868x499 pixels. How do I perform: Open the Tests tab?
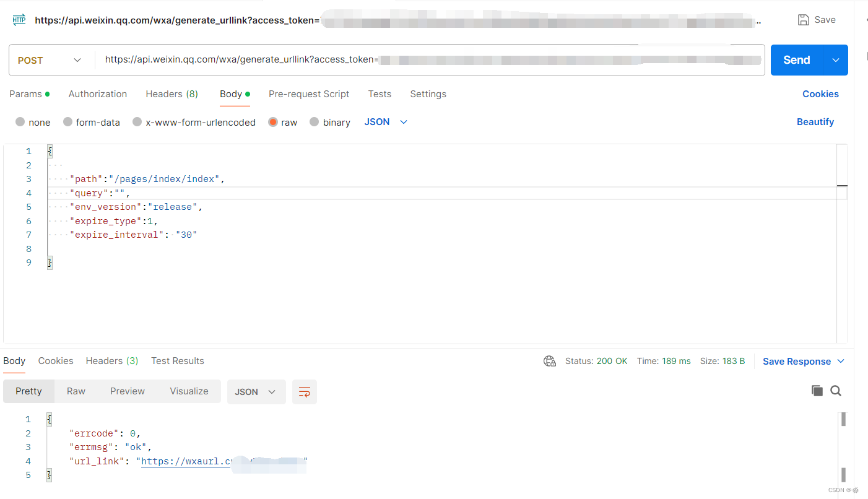[x=380, y=94]
